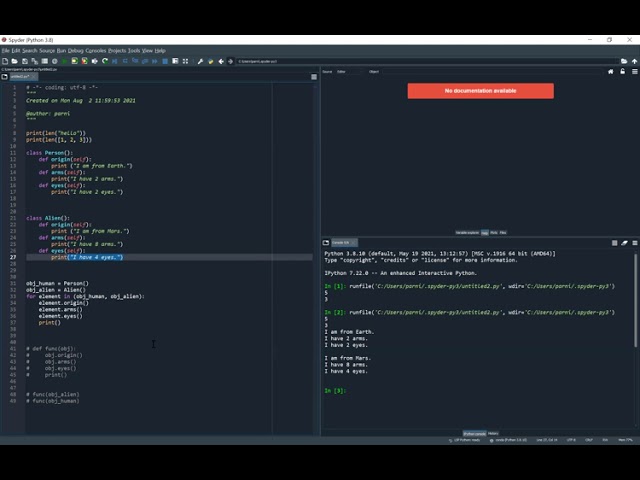Change to parent directory up arrow
Image resolution: width=640 pixels, height=480 pixels.
click(x=634, y=61)
